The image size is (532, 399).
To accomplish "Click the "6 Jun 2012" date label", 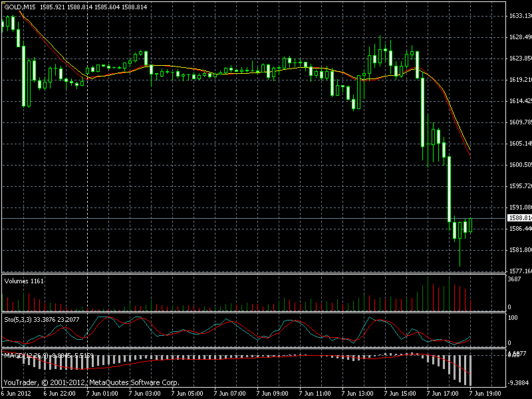I will click(x=16, y=394).
